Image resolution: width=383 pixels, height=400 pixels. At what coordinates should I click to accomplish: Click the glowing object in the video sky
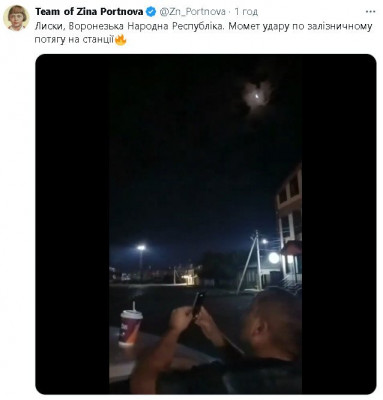coord(257,96)
